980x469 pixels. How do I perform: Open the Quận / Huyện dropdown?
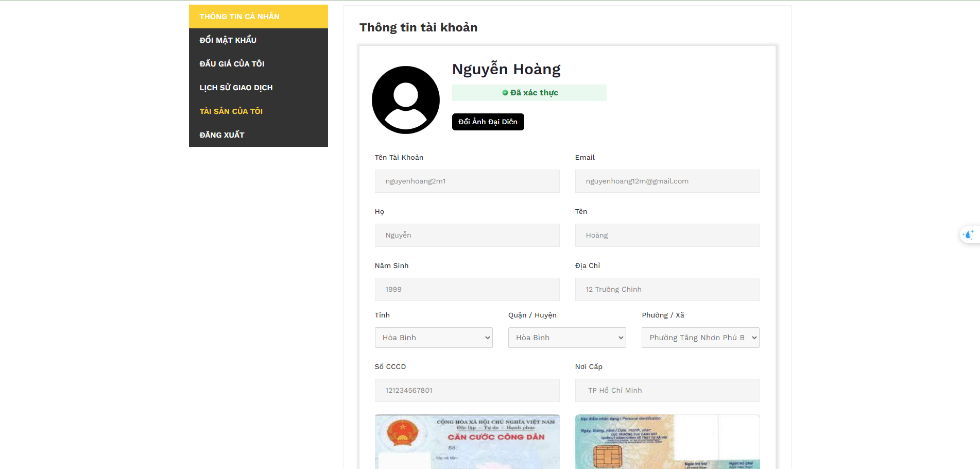567,338
